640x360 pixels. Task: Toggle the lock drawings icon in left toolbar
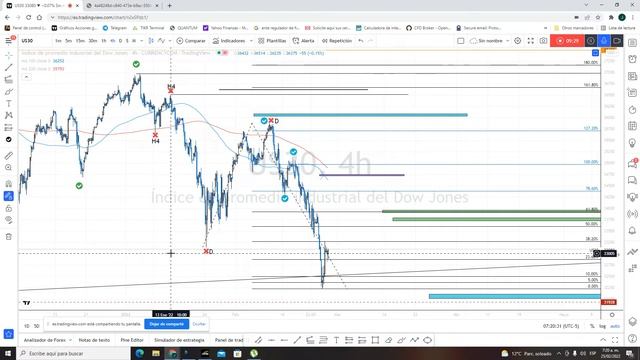[x=9, y=209]
